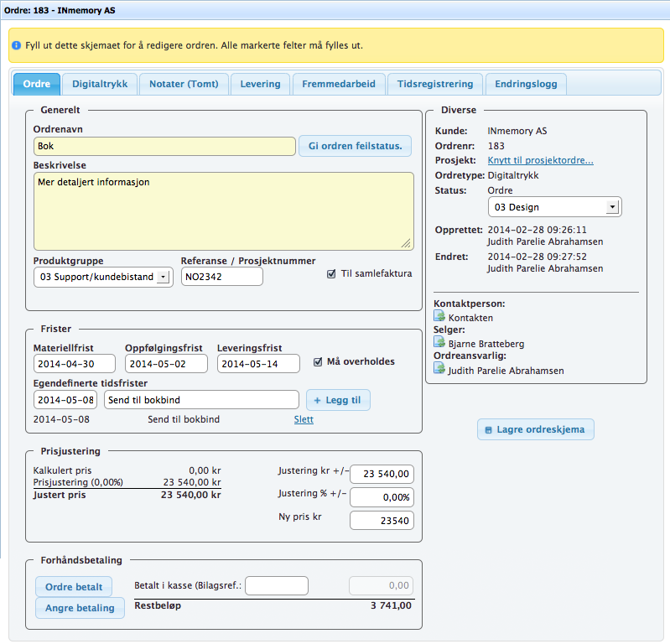Click the plus icon on Legg til

317,400
